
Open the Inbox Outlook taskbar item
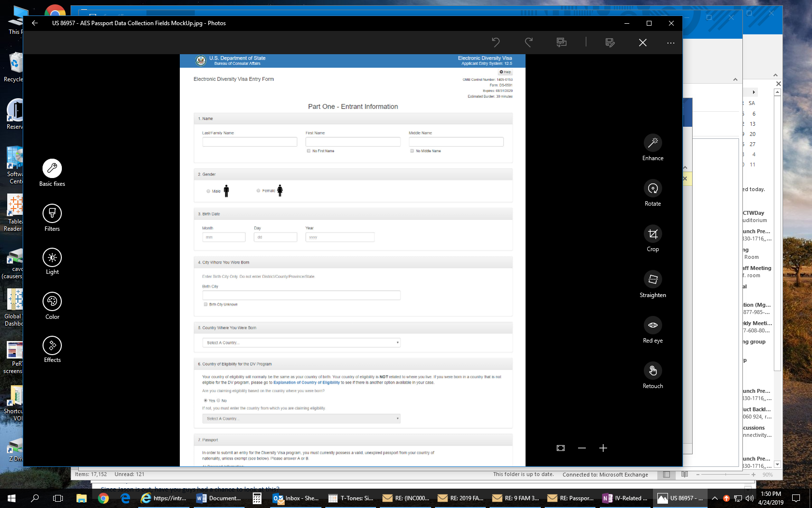[296, 498]
